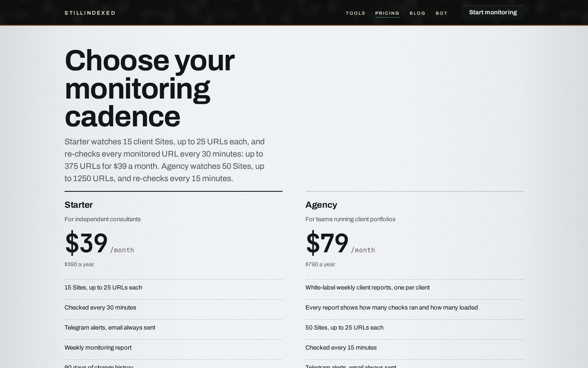Click 'Checked every 15 minutes' feature
Screen dimensions: 588x368
[341, 348]
